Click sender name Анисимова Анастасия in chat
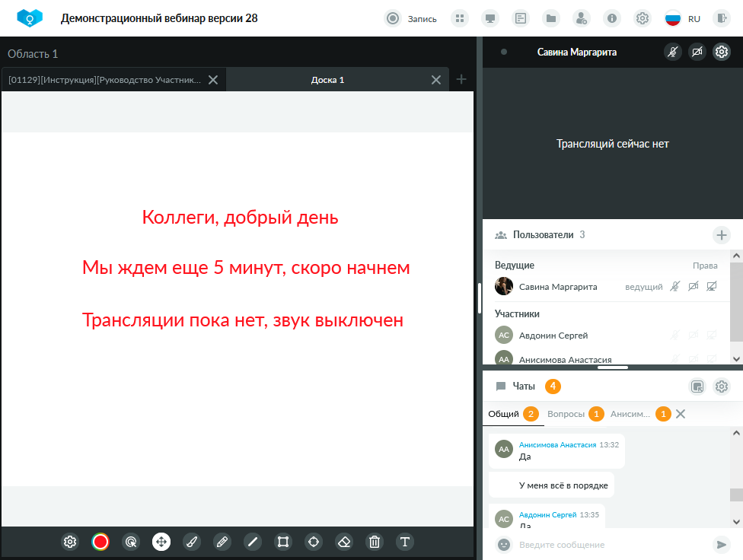Viewport: 743px width, 560px height. (x=557, y=444)
